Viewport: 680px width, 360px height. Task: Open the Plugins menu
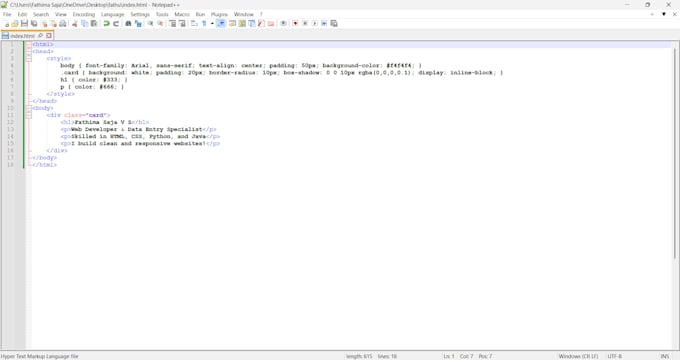click(x=219, y=14)
